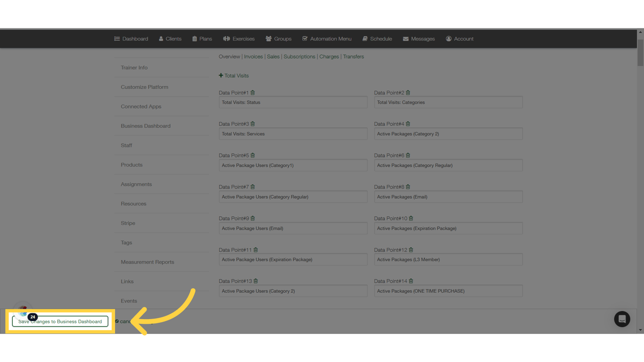Screen dimensions: 644x362
Task: Go to the Schedule page
Action: [377, 39]
